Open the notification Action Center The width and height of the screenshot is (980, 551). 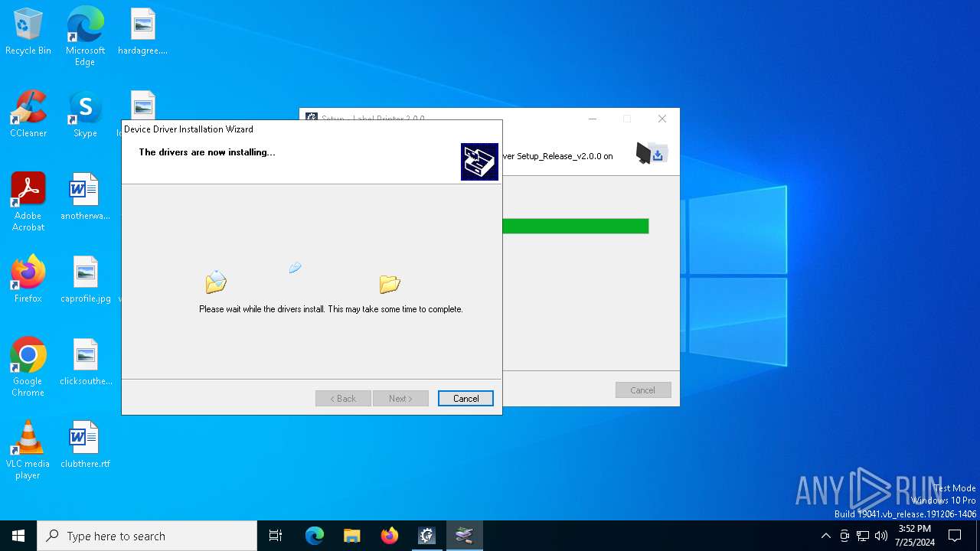tap(955, 536)
